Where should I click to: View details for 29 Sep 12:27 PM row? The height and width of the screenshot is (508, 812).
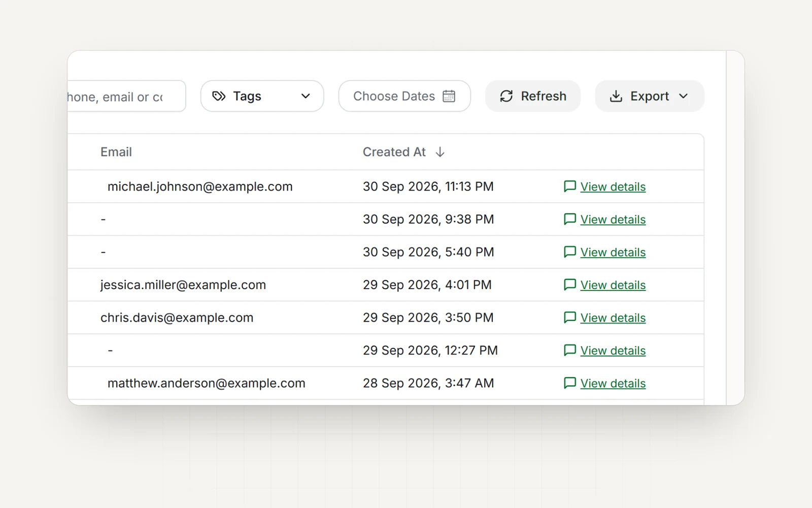[x=613, y=351]
